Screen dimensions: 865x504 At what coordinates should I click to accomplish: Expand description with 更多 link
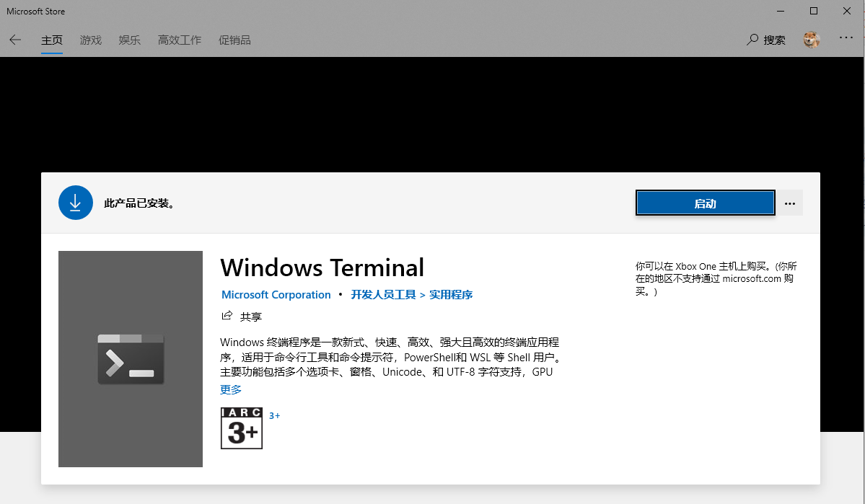click(231, 390)
